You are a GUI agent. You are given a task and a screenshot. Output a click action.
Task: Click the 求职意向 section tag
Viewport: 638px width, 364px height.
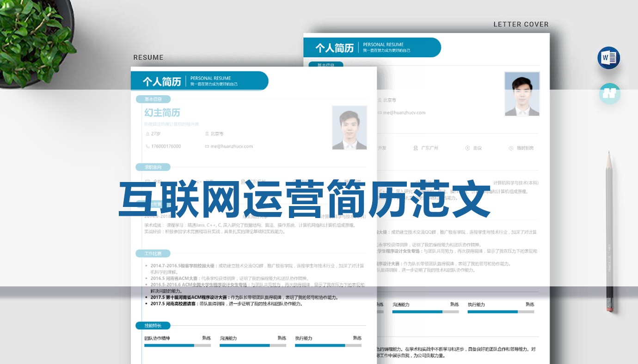(x=153, y=167)
